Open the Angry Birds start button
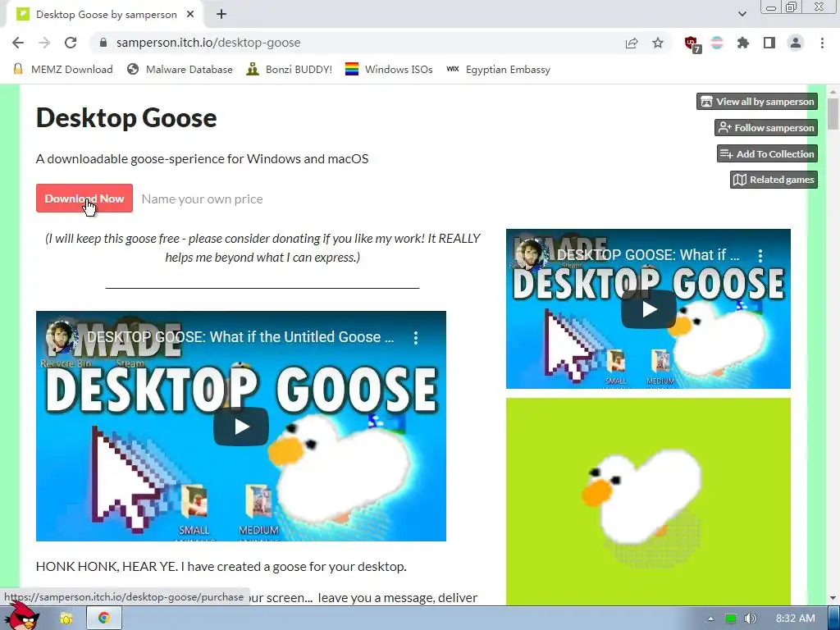This screenshot has width=840, height=630. (x=24, y=617)
